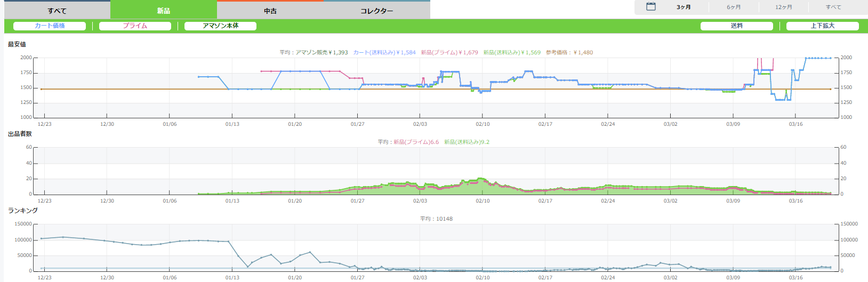Toggle the カート価格 filter

[50, 26]
